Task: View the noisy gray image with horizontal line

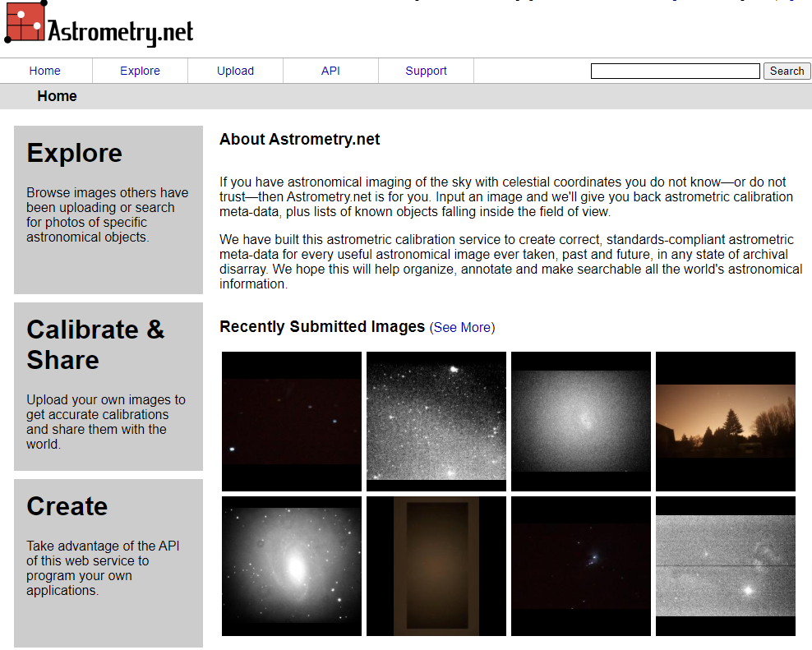Action: pyautogui.click(x=726, y=566)
